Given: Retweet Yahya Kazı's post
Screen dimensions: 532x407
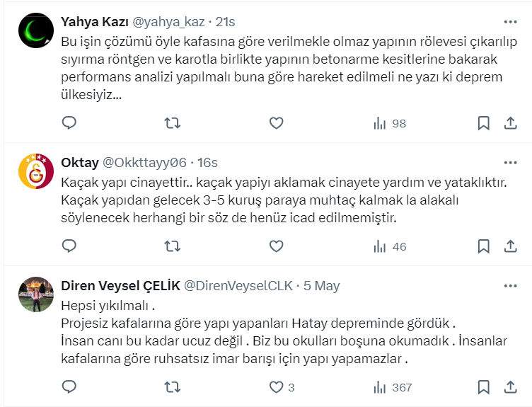Looking at the screenshot, I should (172, 123).
